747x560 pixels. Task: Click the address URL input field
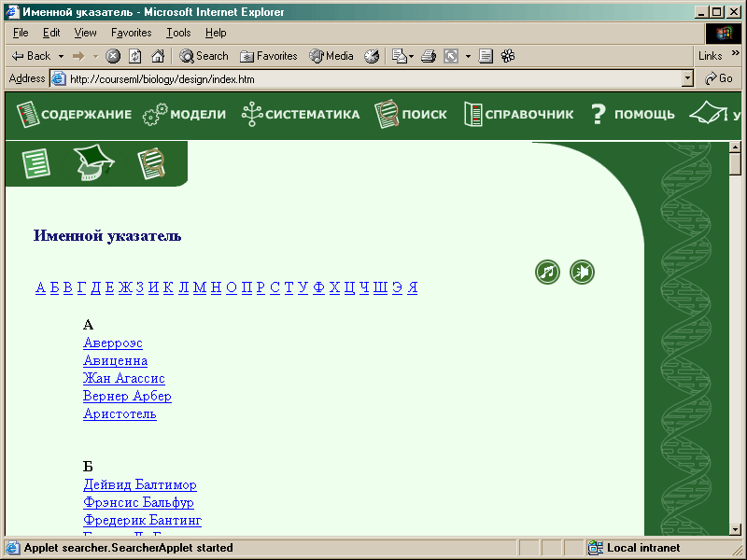click(x=373, y=79)
